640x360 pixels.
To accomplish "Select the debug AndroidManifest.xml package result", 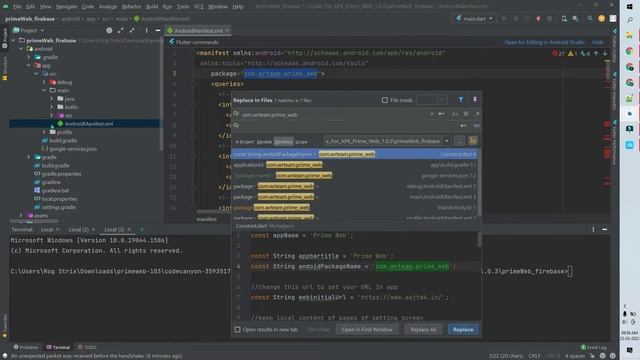I will pos(354,186).
